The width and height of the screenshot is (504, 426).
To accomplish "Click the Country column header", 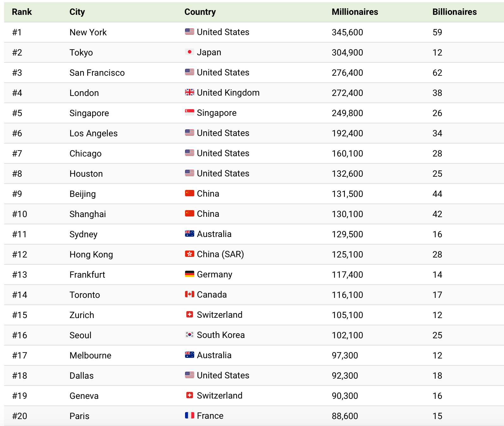I will tap(200, 12).
